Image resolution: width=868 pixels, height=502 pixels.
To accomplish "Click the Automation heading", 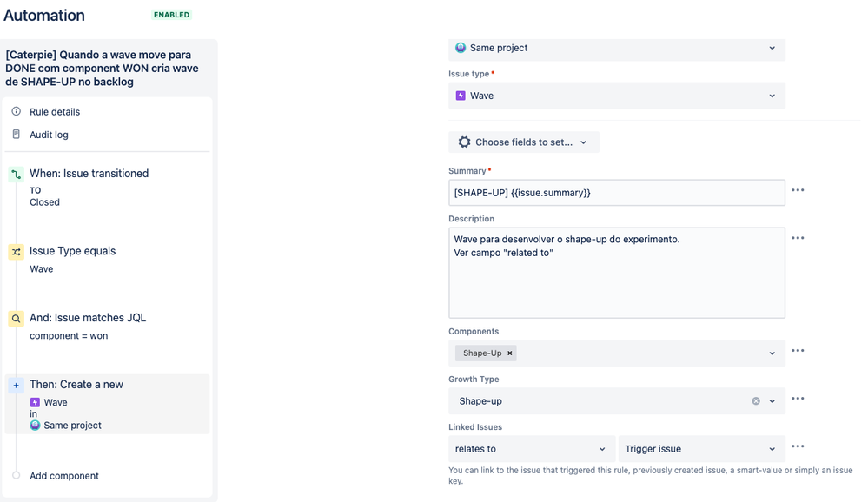I will click(x=44, y=15).
